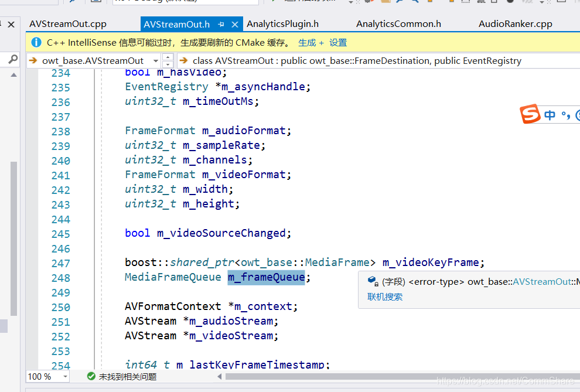Click the Sogou input method S logo

pos(530,114)
